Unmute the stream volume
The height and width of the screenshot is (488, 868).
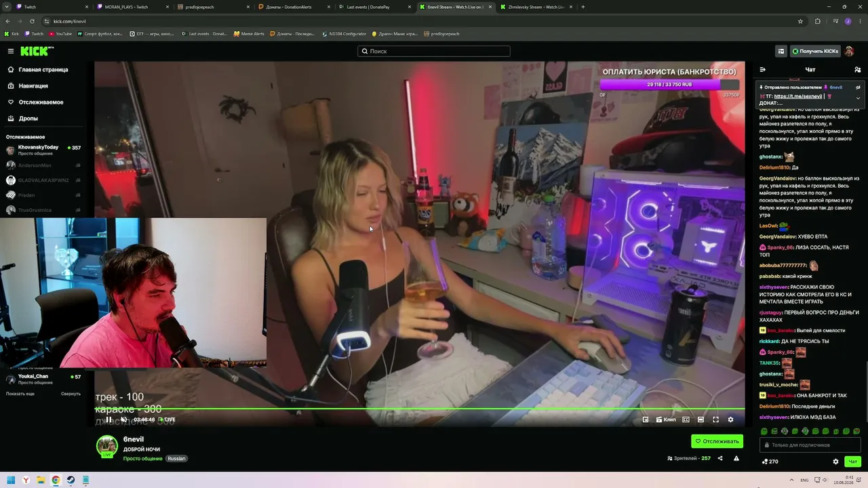(123, 420)
